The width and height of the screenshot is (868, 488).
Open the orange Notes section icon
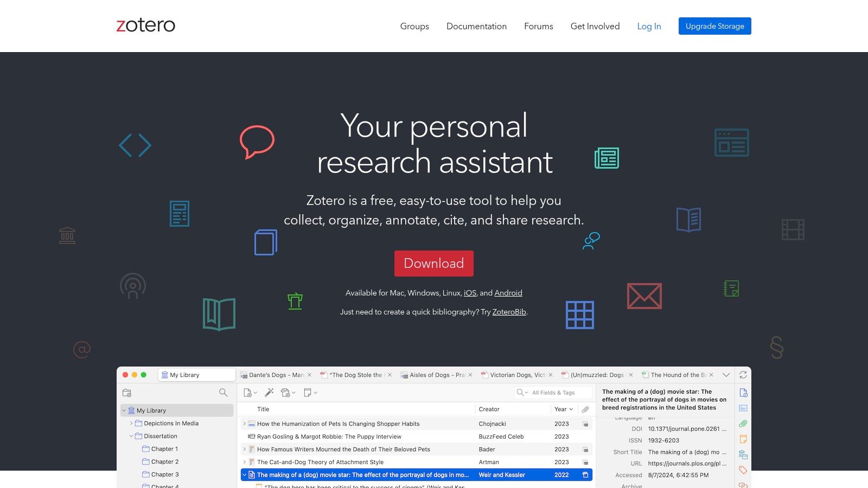(x=743, y=439)
